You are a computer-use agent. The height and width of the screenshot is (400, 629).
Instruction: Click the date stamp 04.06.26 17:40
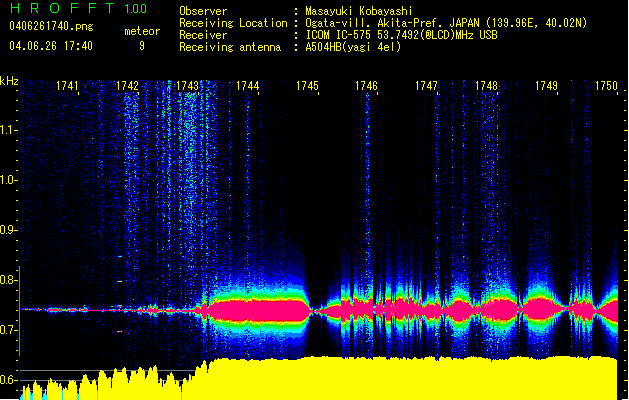coord(51,46)
